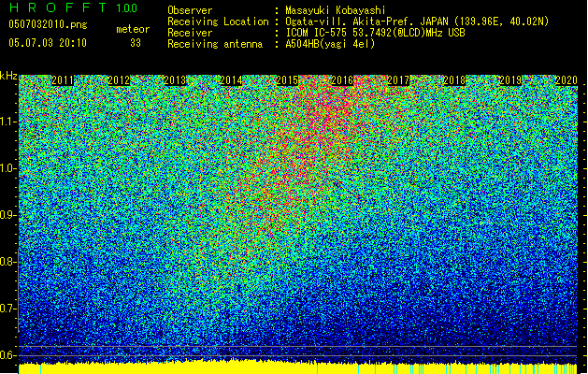Screen dimensions: 588x374
Task: Click the 2016 time marker
Action: (342, 80)
